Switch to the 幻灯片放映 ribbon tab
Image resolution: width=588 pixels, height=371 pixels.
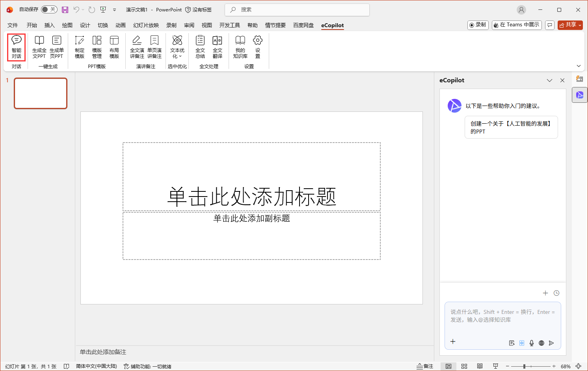tap(145, 25)
